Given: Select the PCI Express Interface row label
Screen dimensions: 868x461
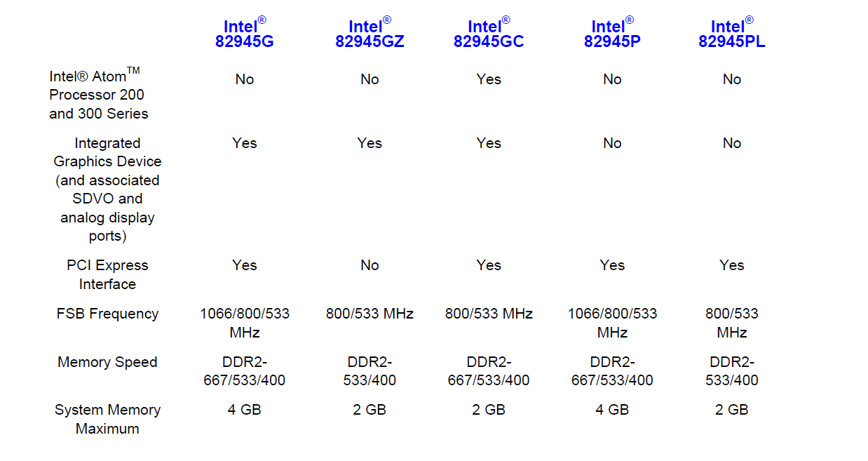Looking at the screenshot, I should coord(107,274).
